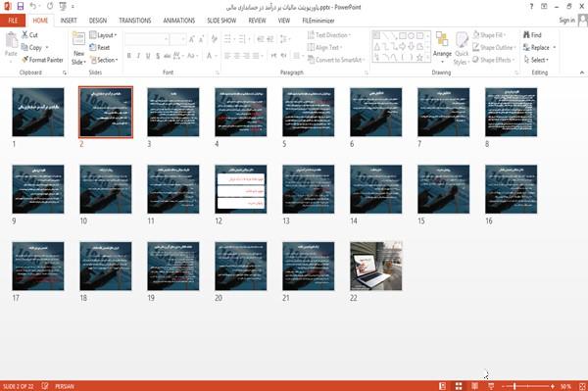
Task: Click the zoom in plus button
Action: (553, 386)
